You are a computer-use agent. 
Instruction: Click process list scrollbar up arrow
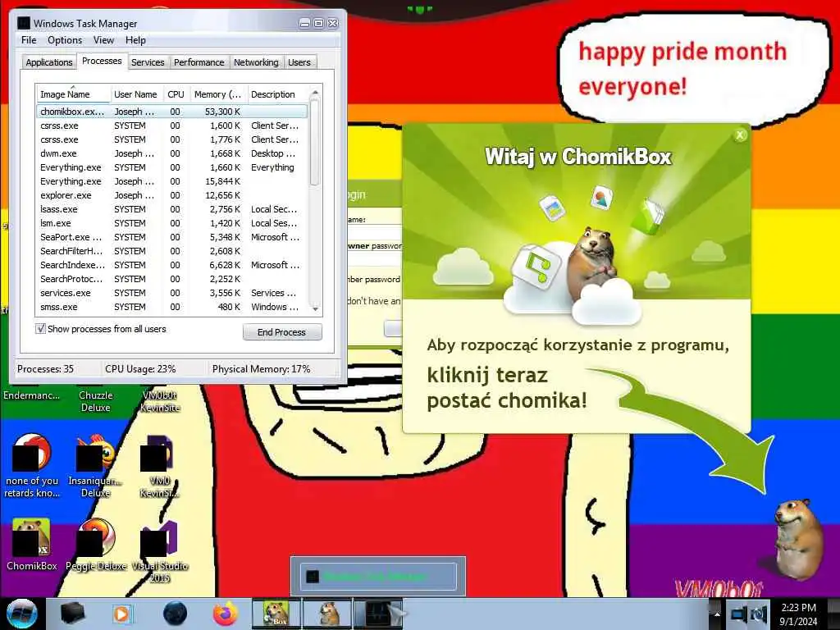(x=315, y=92)
